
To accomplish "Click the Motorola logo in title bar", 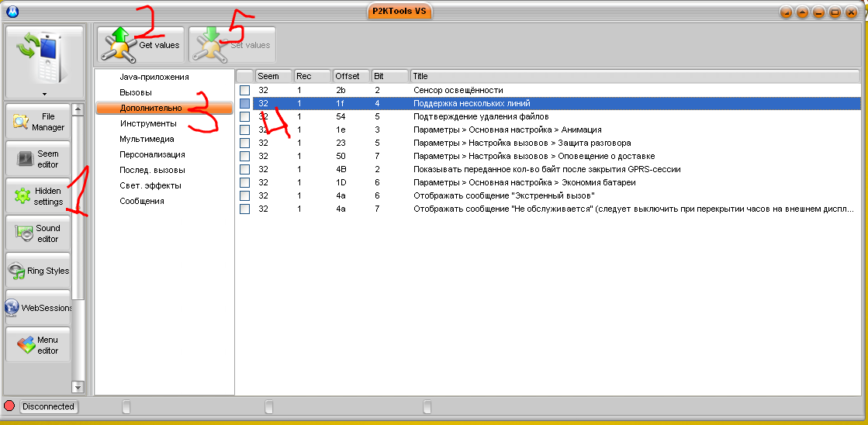I will tap(12, 12).
